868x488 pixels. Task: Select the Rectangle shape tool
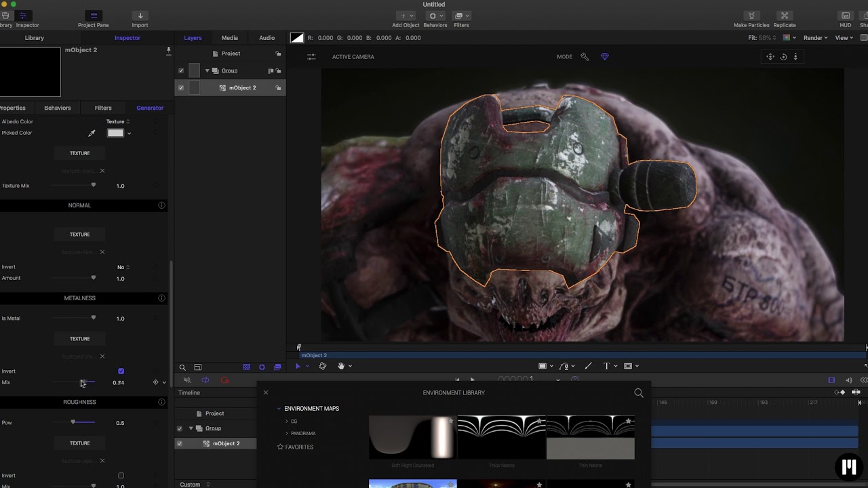(542, 366)
